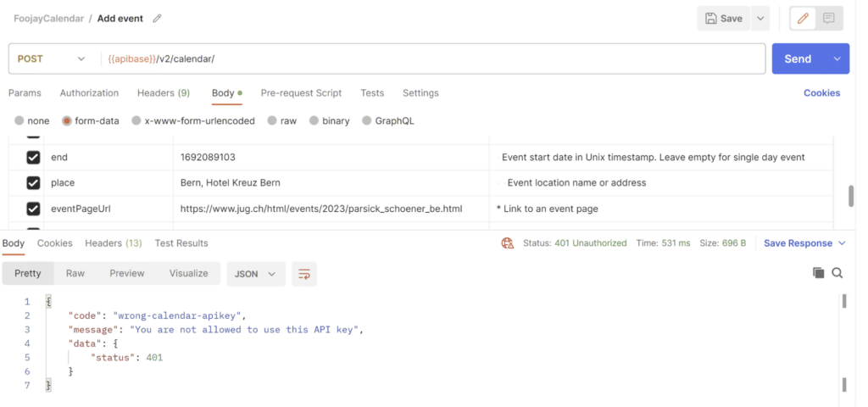Select the Preview view
The width and height of the screenshot is (868, 407).
point(127,274)
